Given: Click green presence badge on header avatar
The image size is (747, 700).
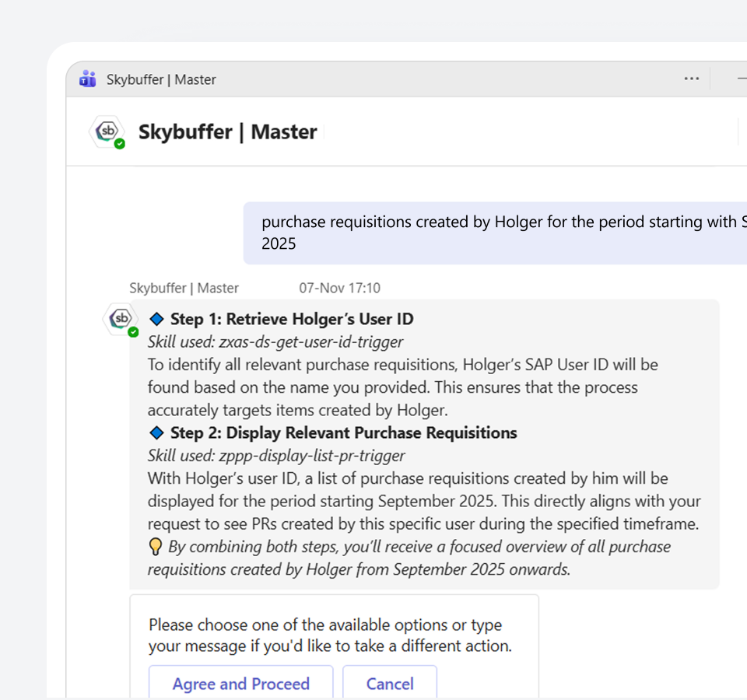Looking at the screenshot, I should click(120, 144).
